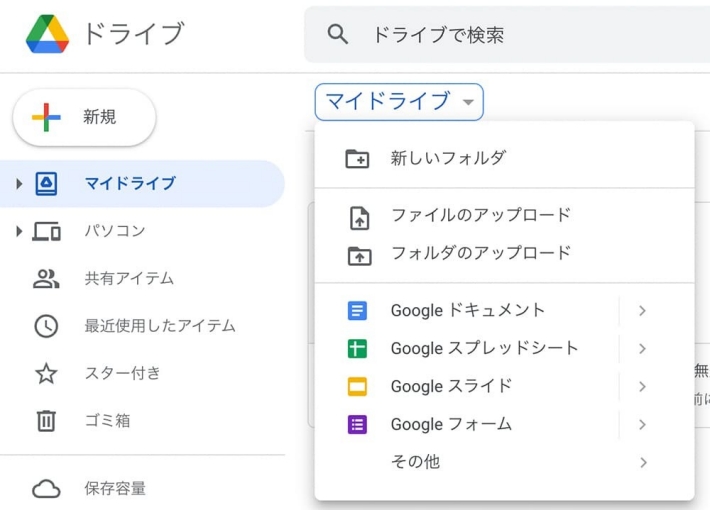Open the マイドライブ dropdown at top
This screenshot has width=710, height=510.
coord(399,101)
